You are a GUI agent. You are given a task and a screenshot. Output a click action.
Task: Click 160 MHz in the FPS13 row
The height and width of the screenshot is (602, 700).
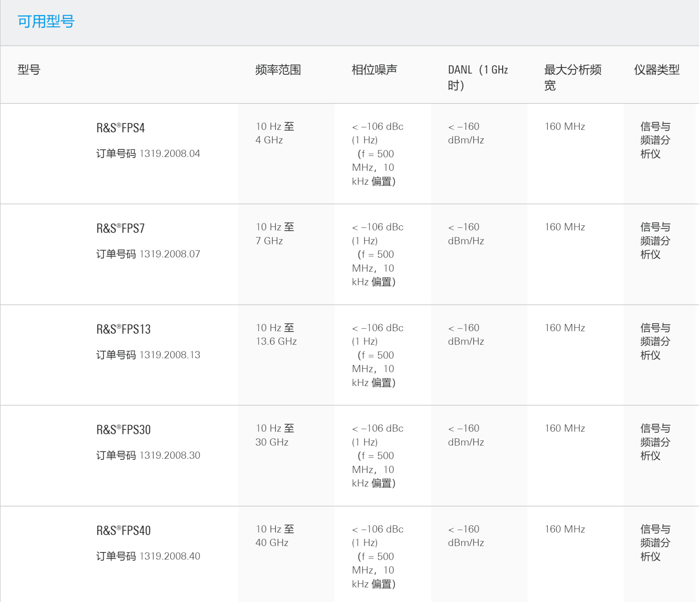[565, 328]
